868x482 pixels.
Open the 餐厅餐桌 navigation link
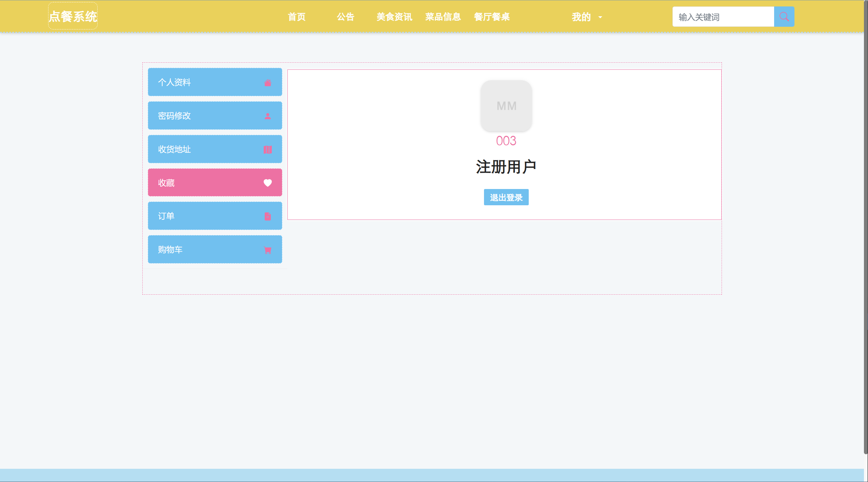coord(492,17)
